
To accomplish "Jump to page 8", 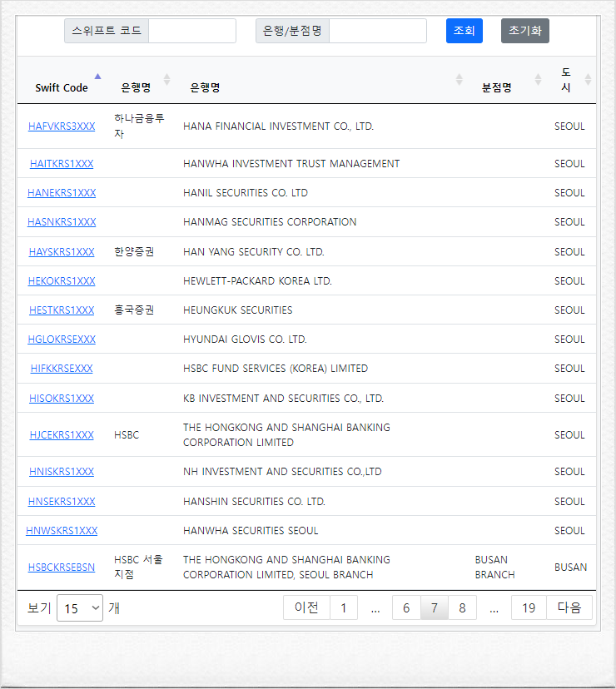I will pyautogui.click(x=463, y=607).
